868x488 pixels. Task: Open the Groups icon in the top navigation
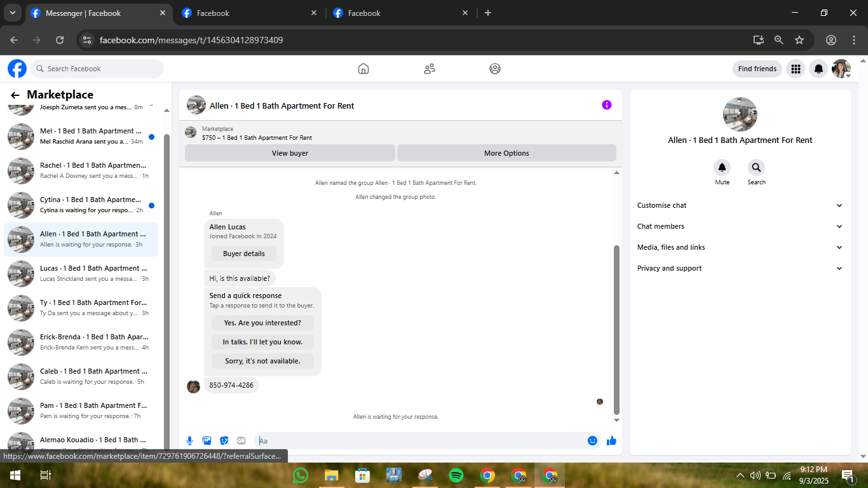pyautogui.click(x=495, y=69)
